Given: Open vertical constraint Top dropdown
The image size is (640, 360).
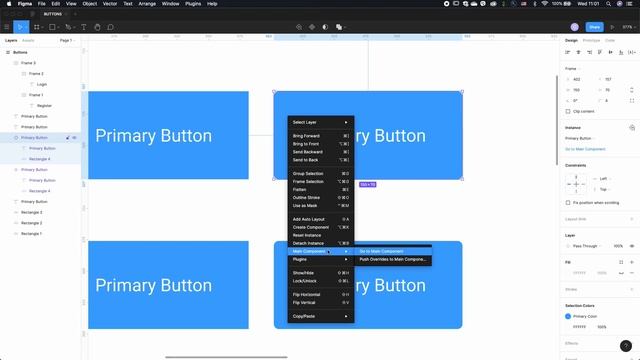Looking at the screenshot, I should point(605,189).
